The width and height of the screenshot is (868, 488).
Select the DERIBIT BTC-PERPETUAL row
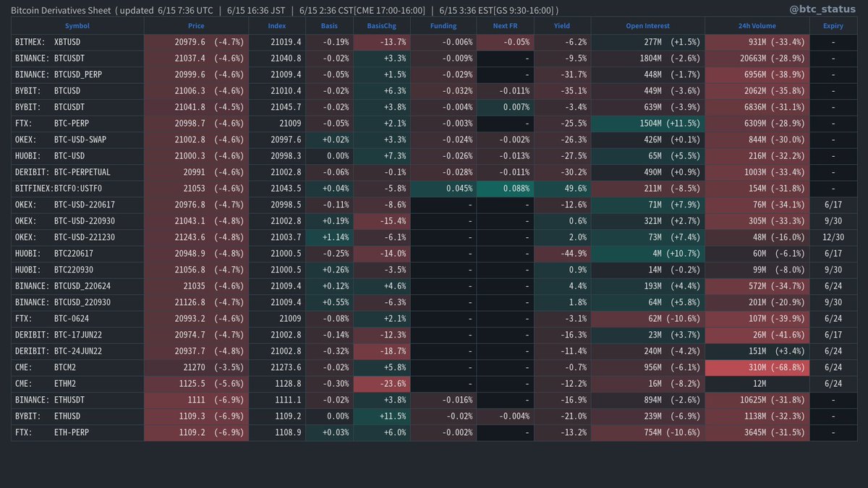(77, 172)
